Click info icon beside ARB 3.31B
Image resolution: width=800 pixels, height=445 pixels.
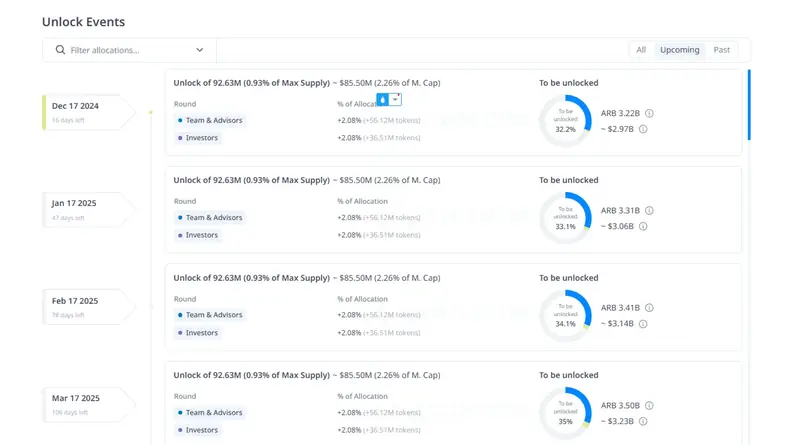649,210
